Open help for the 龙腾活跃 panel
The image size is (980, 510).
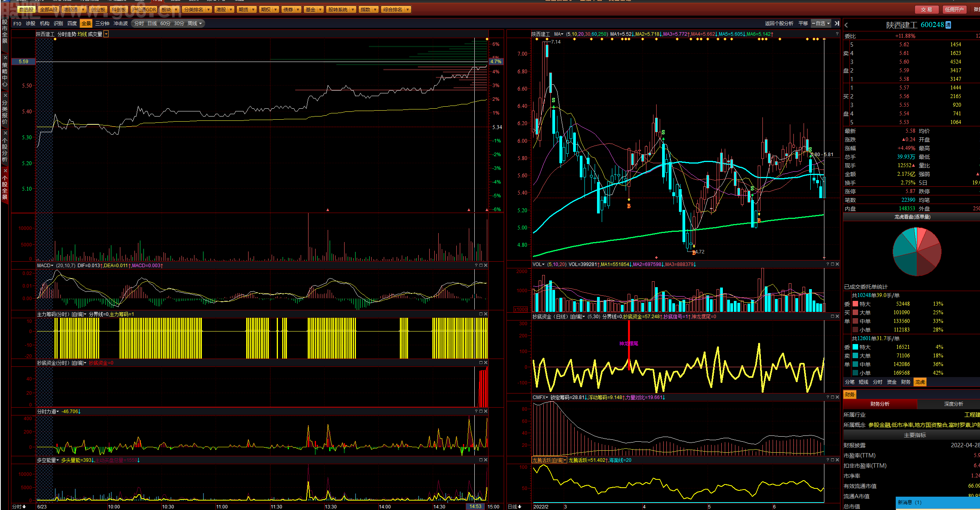point(828,460)
